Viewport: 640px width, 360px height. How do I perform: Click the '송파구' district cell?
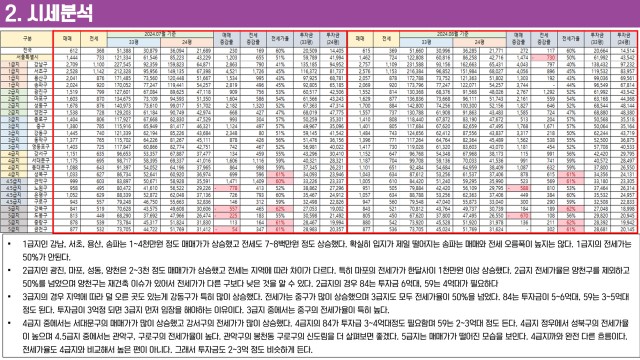[x=40, y=85]
